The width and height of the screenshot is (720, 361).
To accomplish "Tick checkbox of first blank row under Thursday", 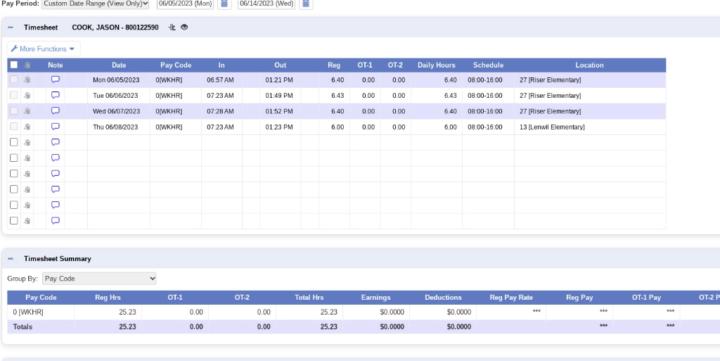I will point(14,142).
